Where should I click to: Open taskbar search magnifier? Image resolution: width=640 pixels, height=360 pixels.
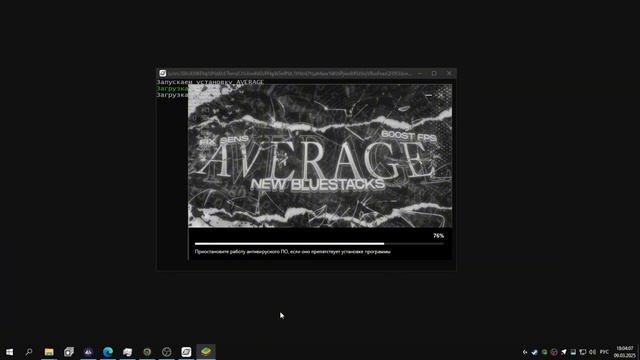click(x=29, y=352)
